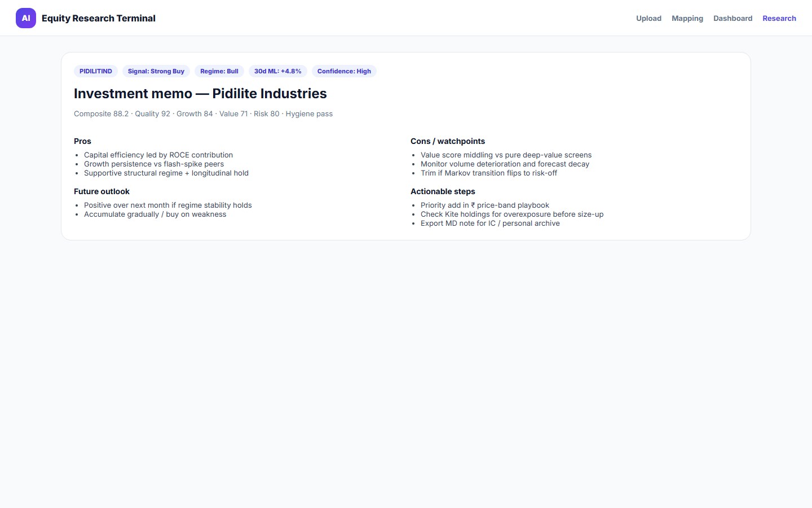Select the Research nav link
812x508 pixels.
[779, 18]
